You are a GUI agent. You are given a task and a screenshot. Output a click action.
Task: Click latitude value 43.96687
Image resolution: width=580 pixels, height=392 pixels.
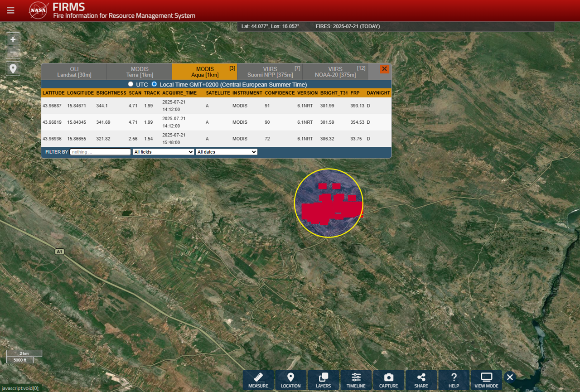tap(52, 106)
